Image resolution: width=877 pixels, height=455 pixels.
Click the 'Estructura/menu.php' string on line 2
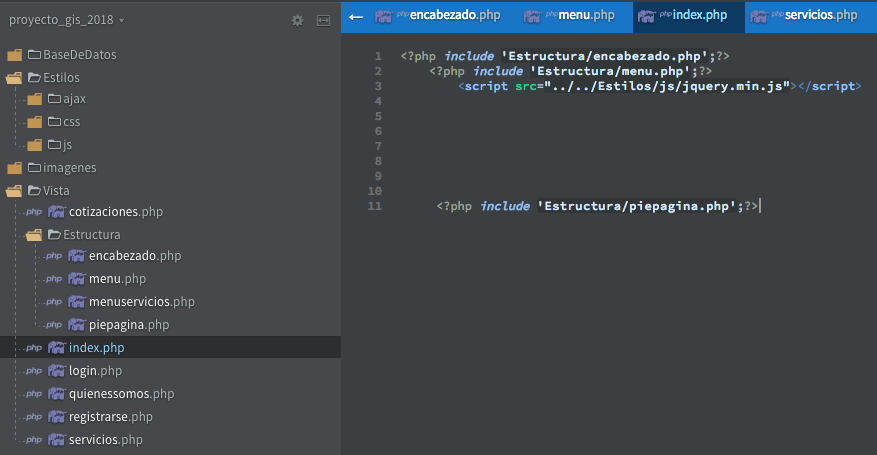click(610, 71)
